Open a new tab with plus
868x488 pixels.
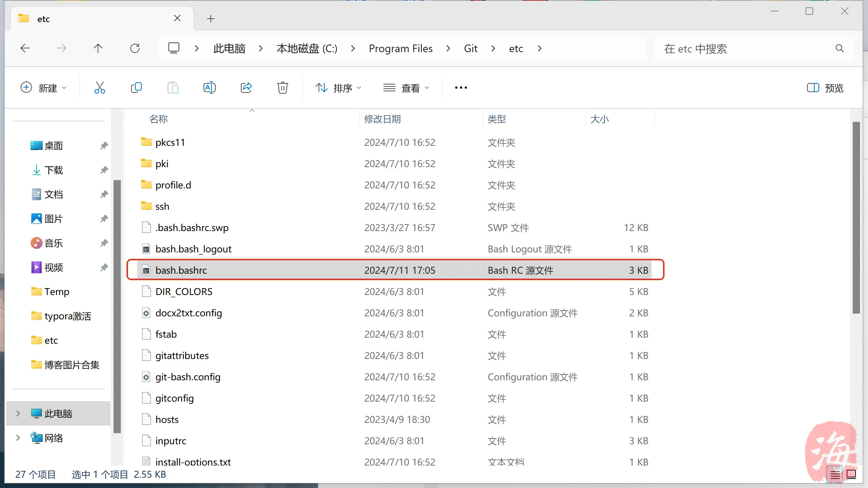coord(211,19)
